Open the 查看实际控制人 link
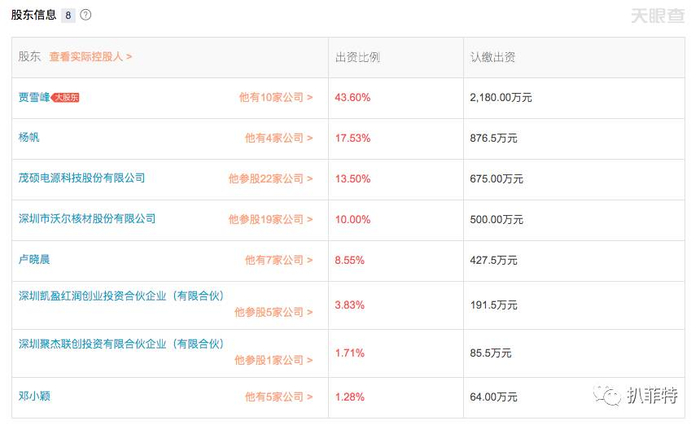 [91, 57]
